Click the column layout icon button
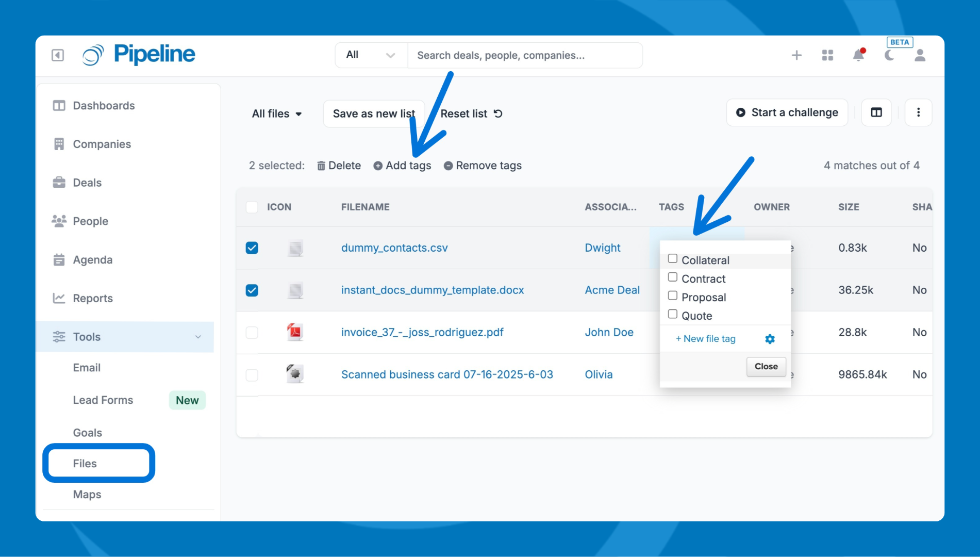Screen dimensions: 980x557 [x=876, y=112]
